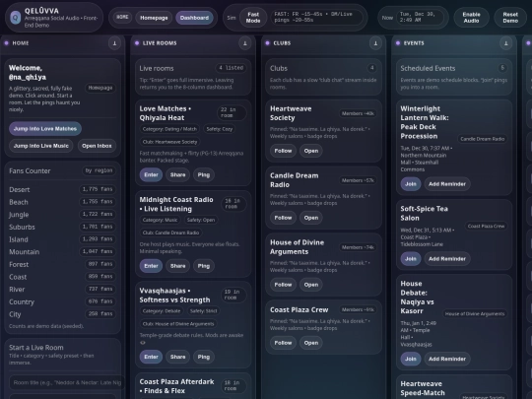
Task: Ping the Midnight Coast Radio room
Action: 204,266
